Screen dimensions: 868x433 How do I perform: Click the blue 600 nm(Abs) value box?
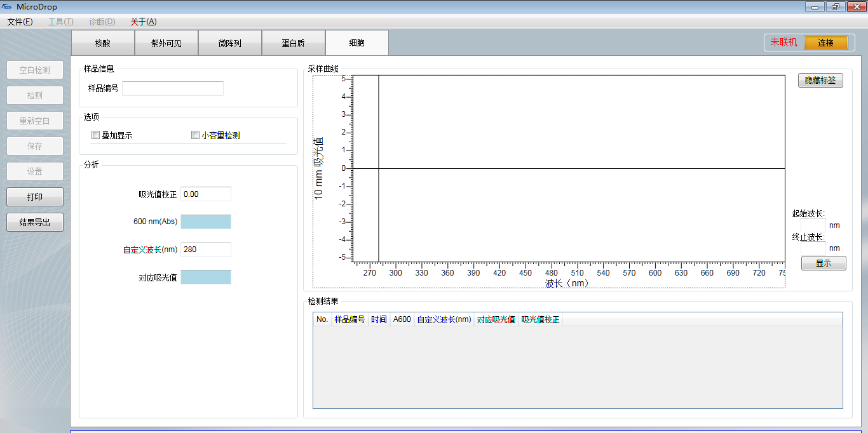(206, 222)
